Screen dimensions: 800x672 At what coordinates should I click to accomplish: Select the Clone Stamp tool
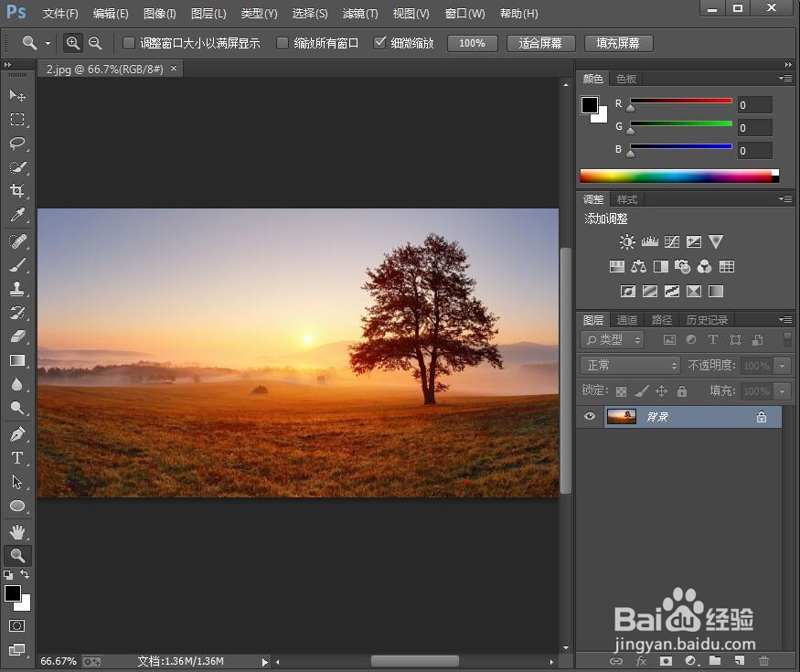(x=17, y=289)
